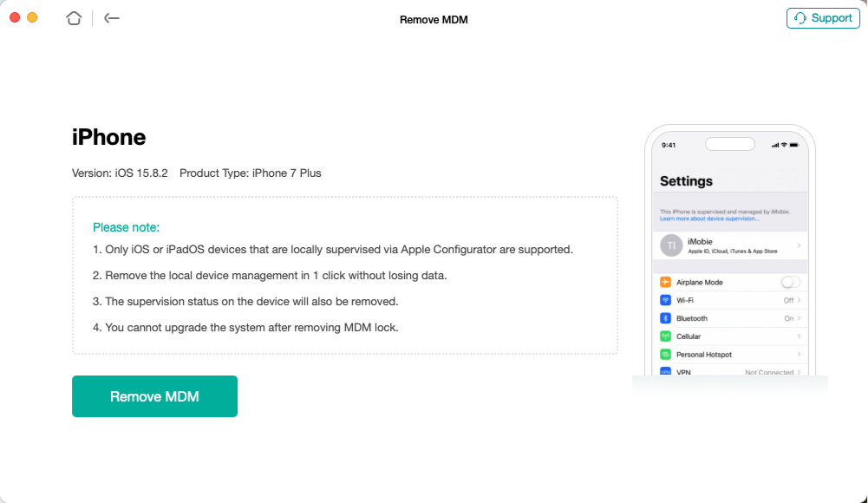
Task: Click the Remove MDM button
Action: tap(154, 396)
